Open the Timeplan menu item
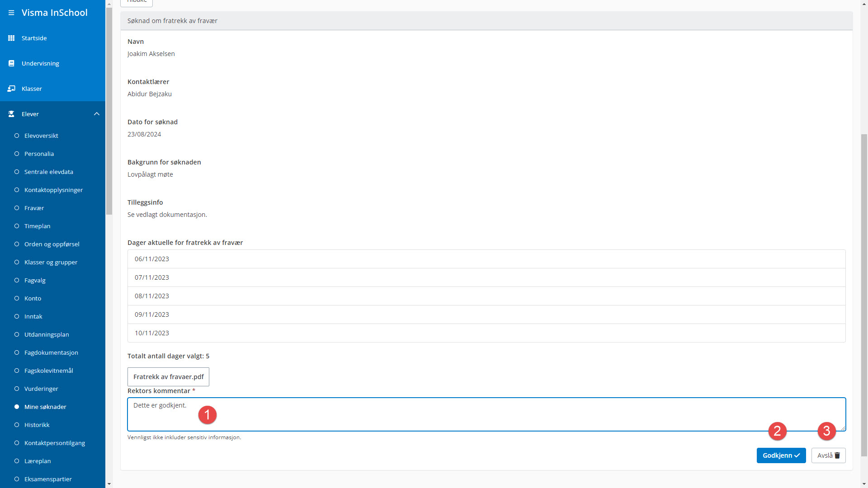 pyautogui.click(x=38, y=226)
